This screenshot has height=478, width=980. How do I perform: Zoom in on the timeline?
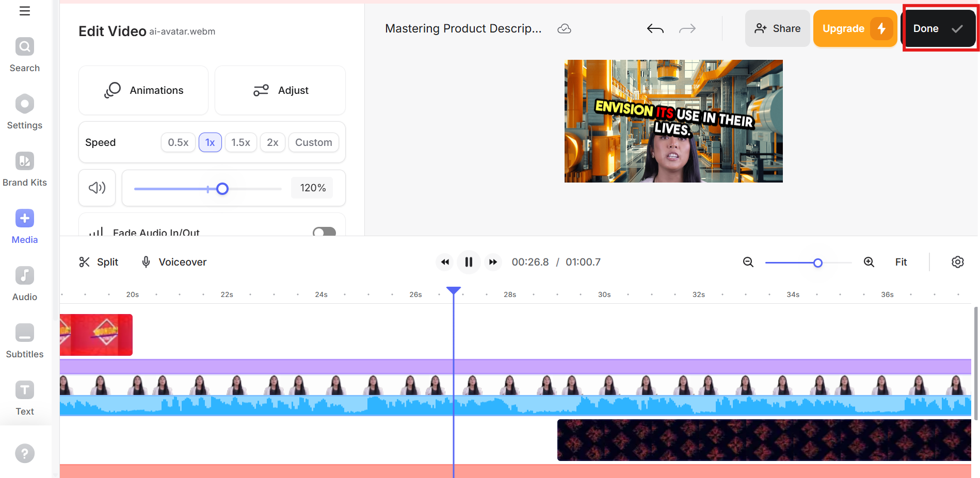tap(869, 262)
